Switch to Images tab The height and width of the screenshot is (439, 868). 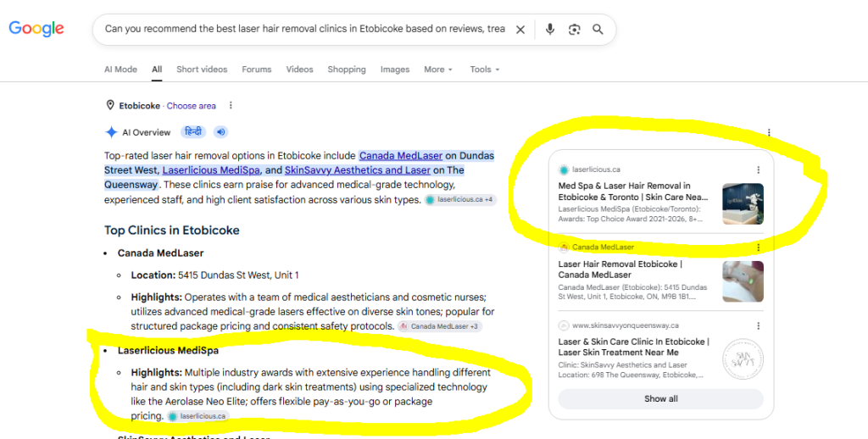click(395, 69)
